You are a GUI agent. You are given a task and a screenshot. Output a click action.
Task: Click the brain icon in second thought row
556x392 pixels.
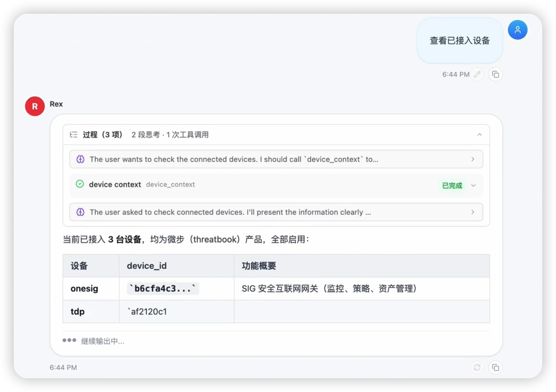pos(80,212)
